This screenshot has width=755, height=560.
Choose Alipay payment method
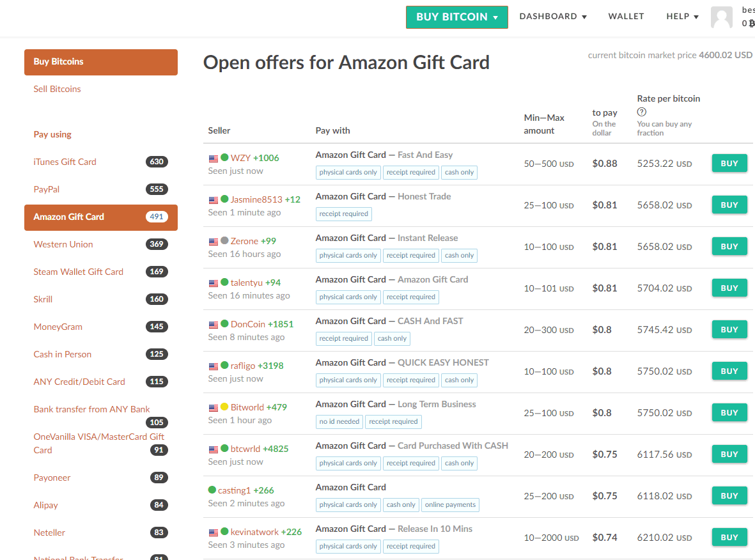pos(46,505)
